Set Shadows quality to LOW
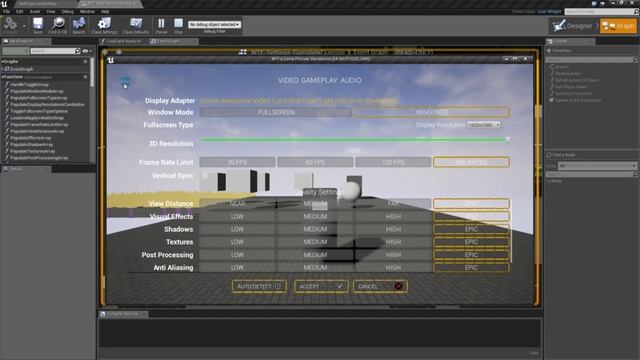Screen dimensions: 640x360 (x=237, y=229)
